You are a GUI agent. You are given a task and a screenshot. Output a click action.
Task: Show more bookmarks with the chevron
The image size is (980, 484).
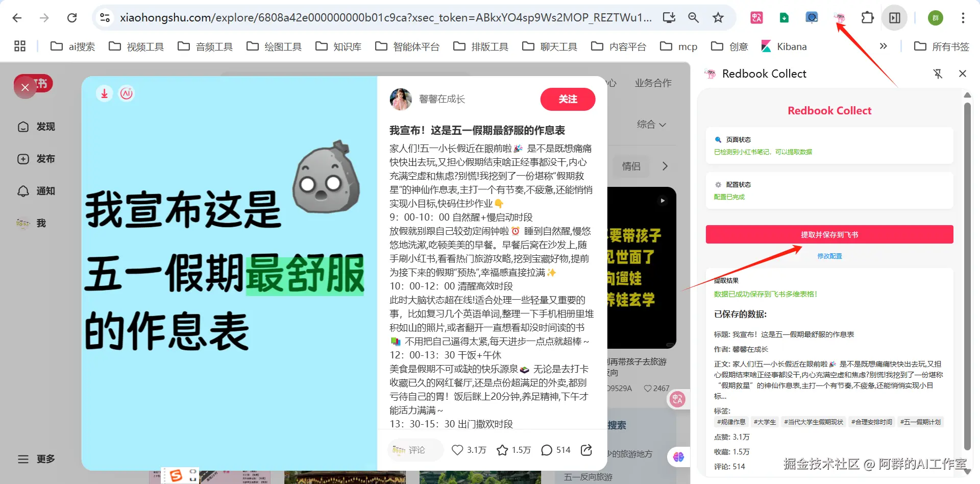883,46
